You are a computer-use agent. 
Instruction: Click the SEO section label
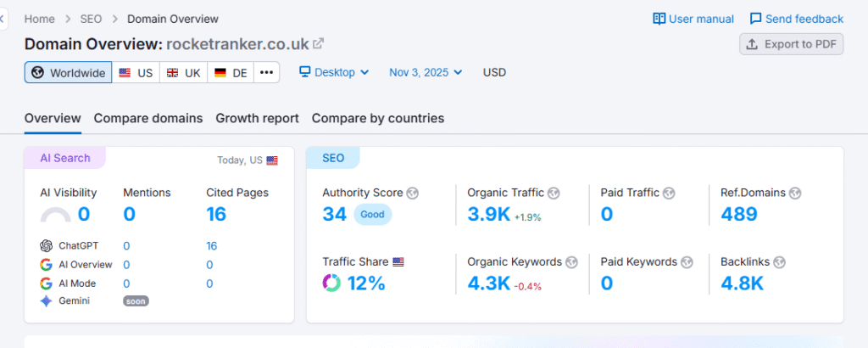[333, 158]
